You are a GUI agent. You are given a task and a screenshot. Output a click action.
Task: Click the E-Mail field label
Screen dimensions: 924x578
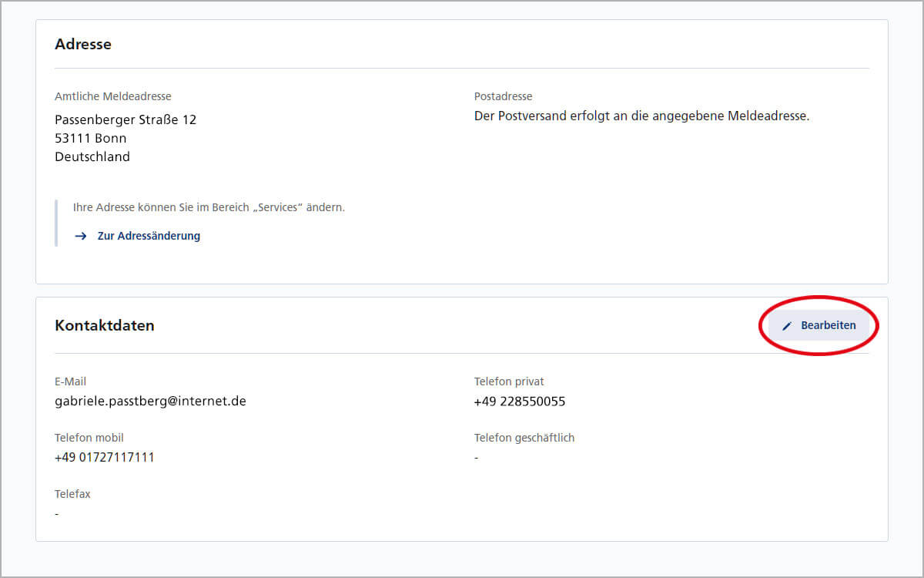click(70, 381)
